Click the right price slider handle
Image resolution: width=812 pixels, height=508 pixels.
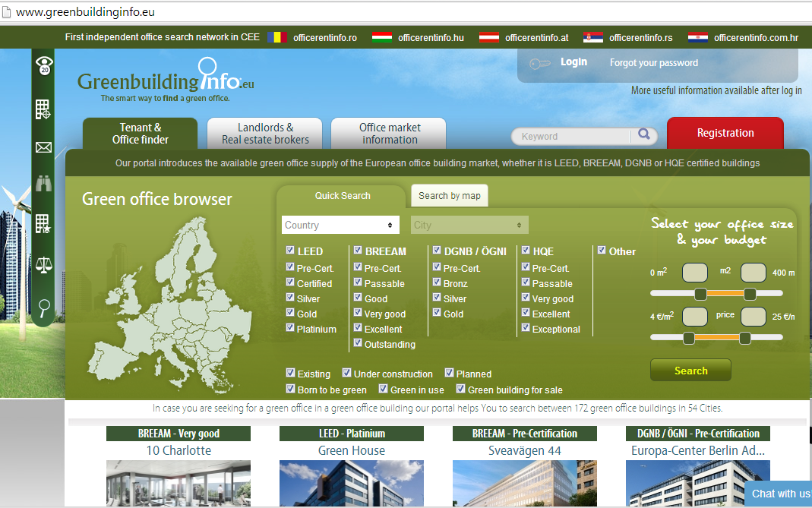click(x=744, y=338)
